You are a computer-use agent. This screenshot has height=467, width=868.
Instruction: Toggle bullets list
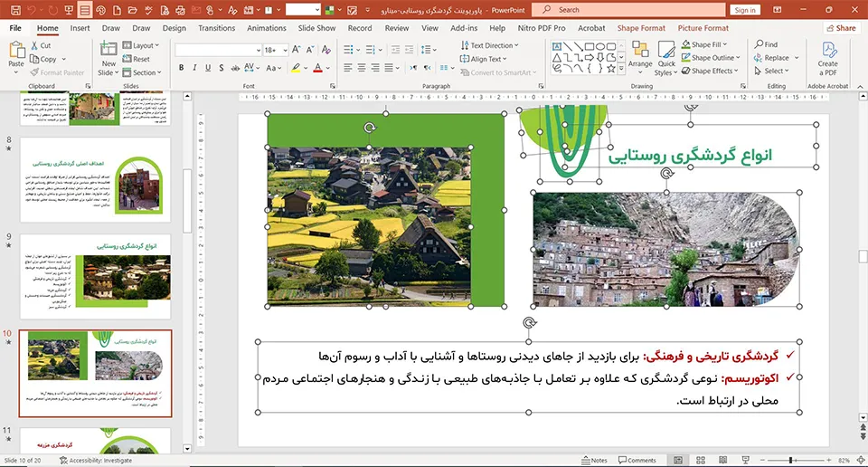[348, 50]
